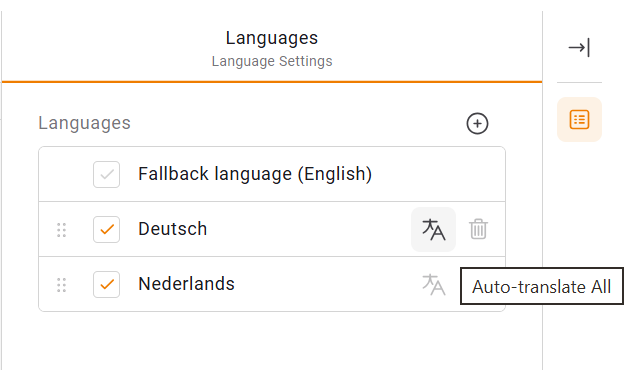Click the Deutsch language label
Viewport: 631px width, 370px height.
coord(173,229)
